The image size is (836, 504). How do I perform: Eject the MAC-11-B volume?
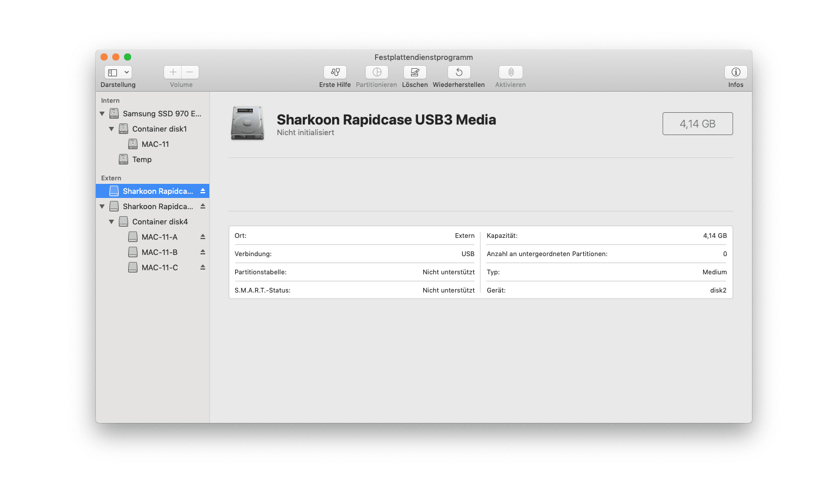click(203, 253)
